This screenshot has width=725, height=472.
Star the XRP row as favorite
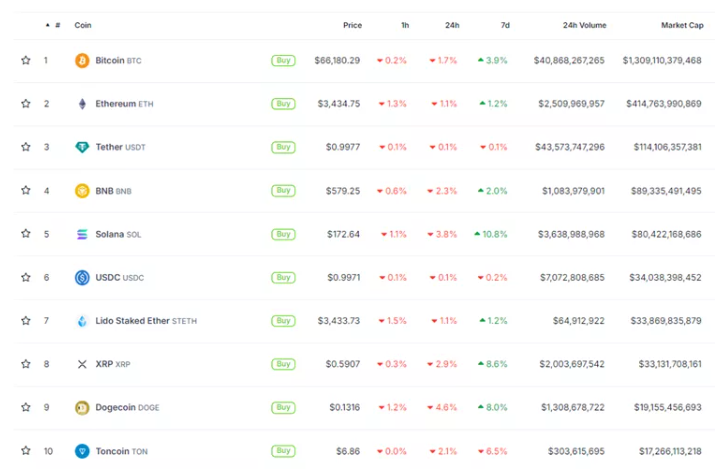click(x=26, y=364)
